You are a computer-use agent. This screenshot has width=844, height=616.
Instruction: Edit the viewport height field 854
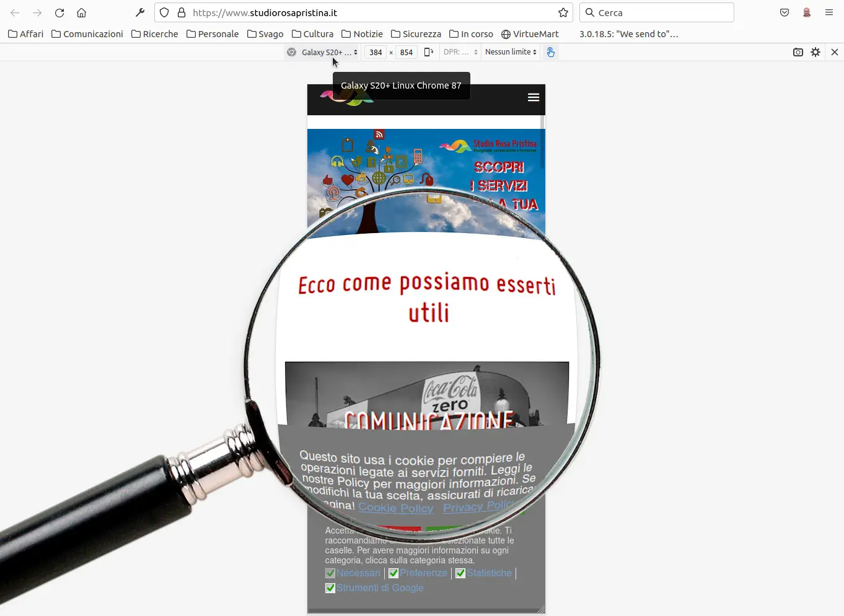tap(407, 52)
